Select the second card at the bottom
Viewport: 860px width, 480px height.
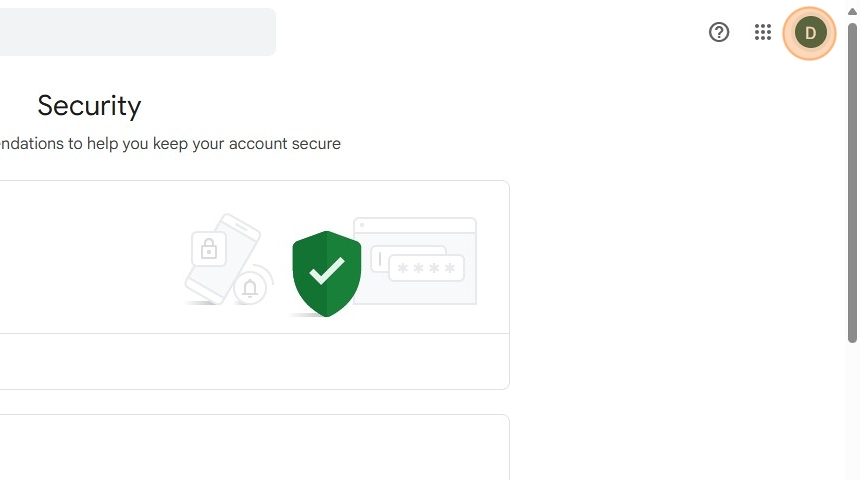250,448
